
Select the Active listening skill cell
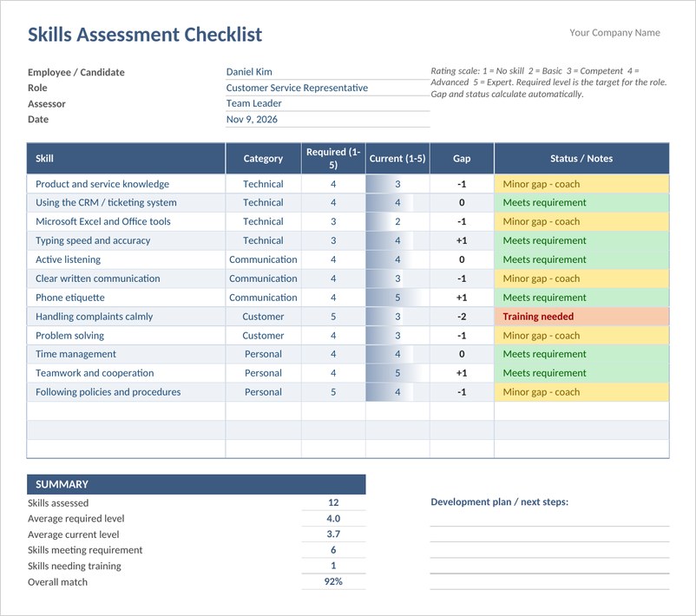pyautogui.click(x=126, y=259)
